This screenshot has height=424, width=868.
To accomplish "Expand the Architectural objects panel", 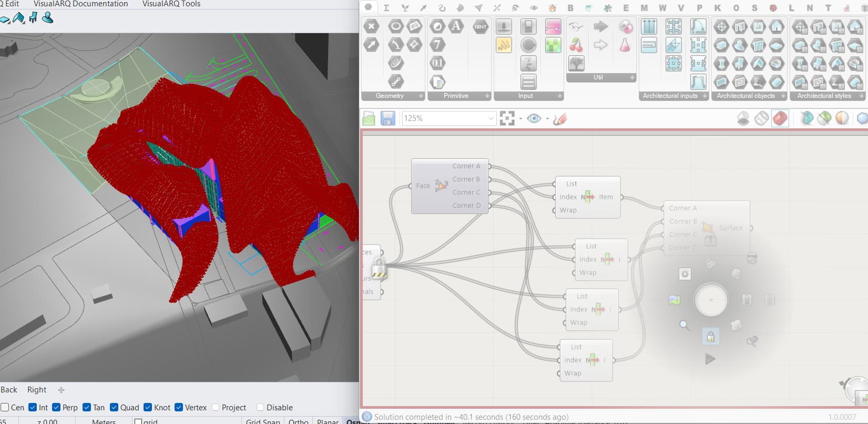I will tap(783, 96).
